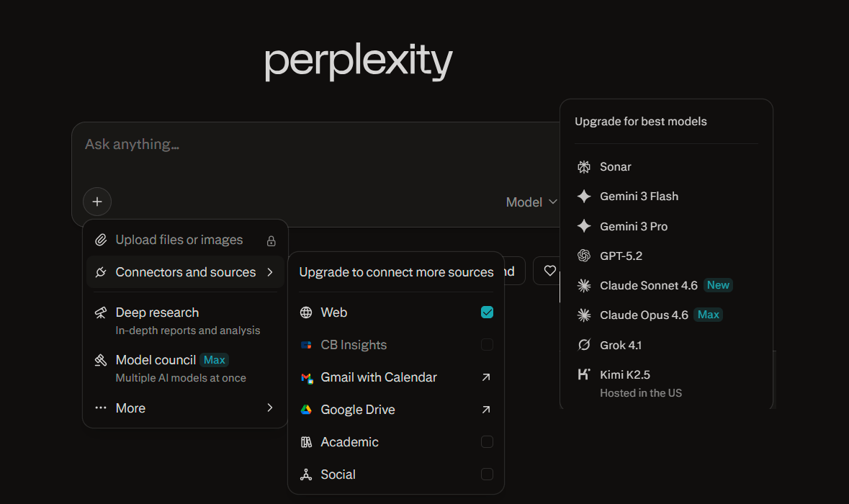Choose Model council from the menu
This screenshot has height=504, width=849.
click(156, 360)
